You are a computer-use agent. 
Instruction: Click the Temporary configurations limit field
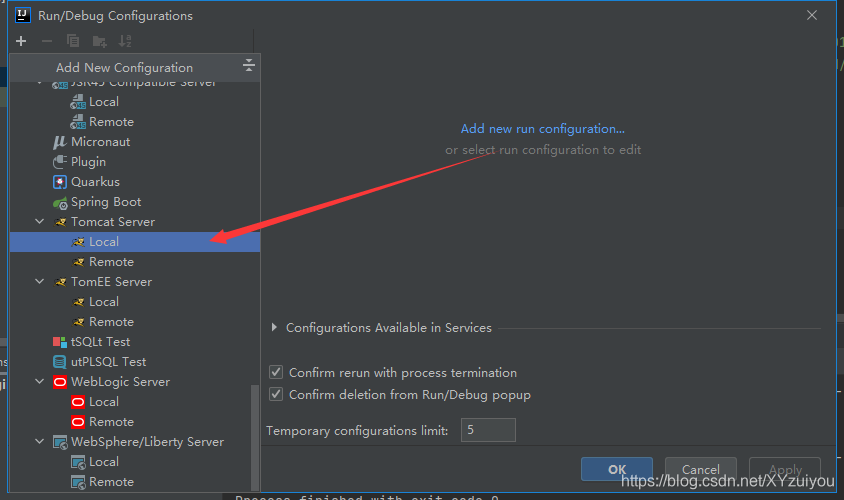[x=488, y=430]
